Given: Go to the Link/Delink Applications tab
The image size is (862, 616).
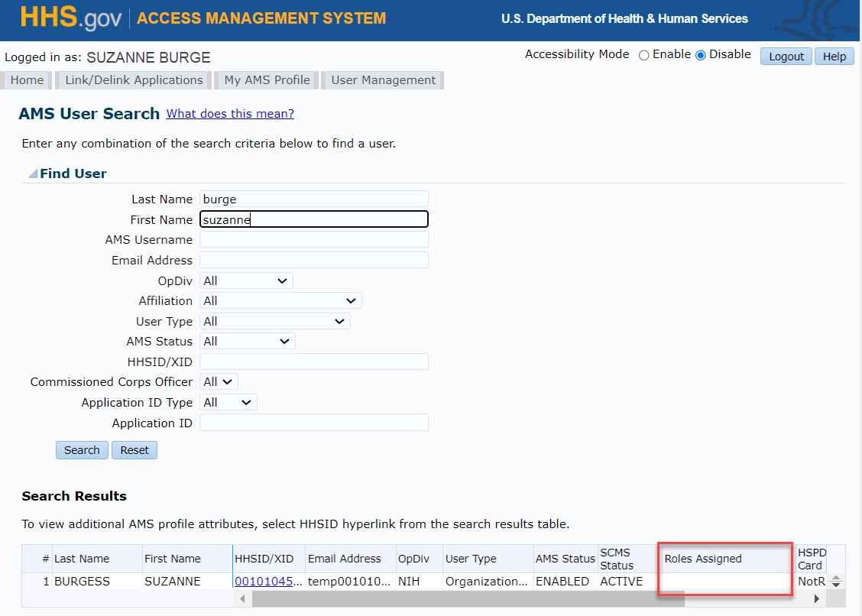Looking at the screenshot, I should [134, 80].
